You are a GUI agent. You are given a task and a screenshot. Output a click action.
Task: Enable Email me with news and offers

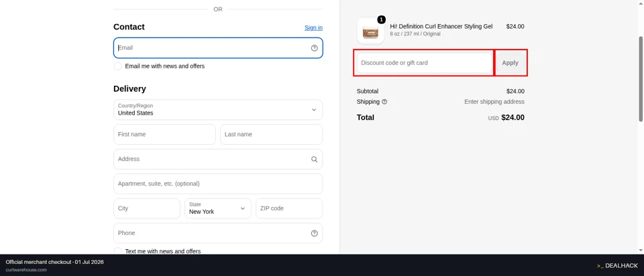[x=118, y=66]
